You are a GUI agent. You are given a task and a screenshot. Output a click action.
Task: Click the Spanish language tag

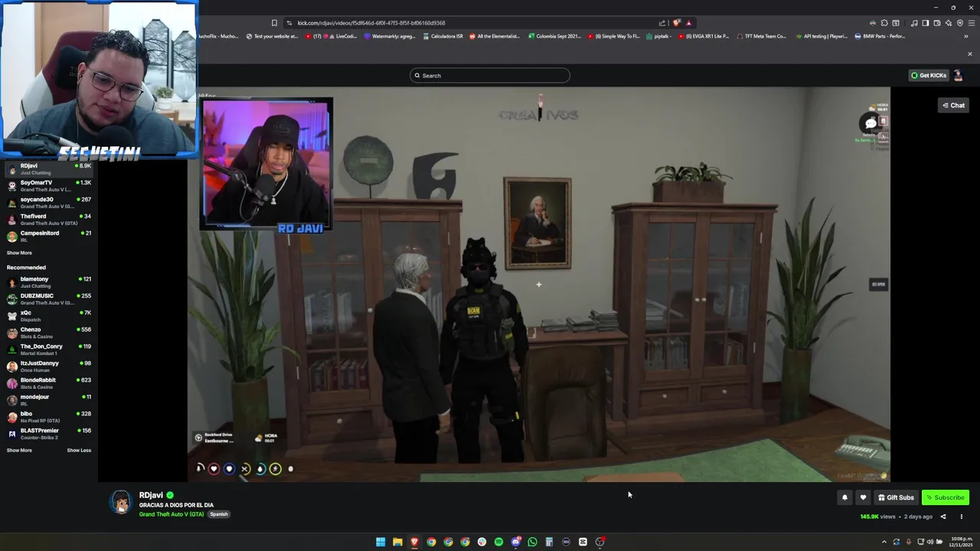click(219, 514)
